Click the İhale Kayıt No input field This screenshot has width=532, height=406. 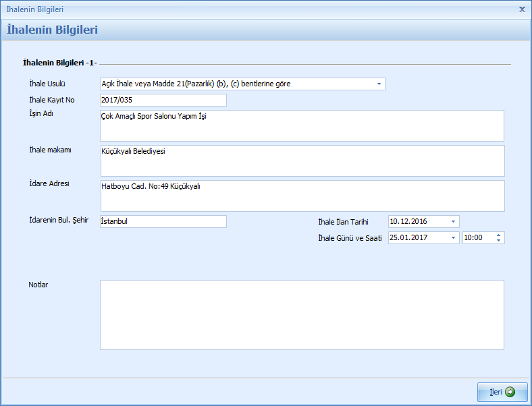163,100
